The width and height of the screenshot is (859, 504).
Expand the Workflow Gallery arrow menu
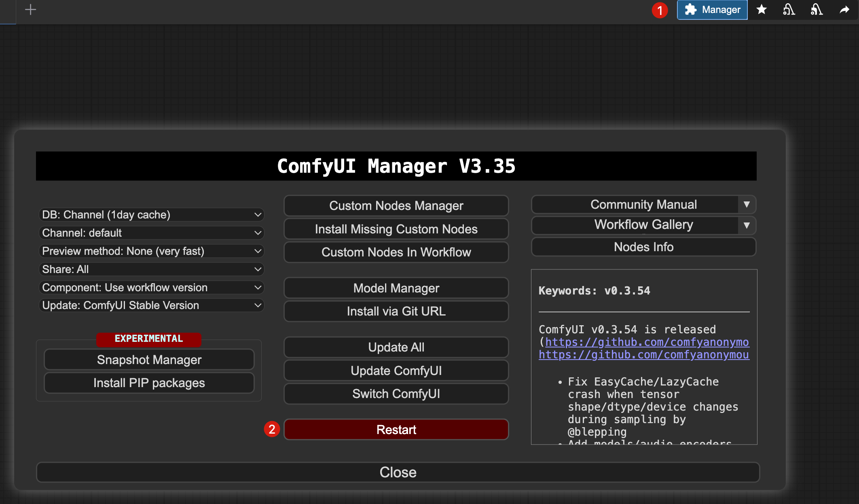[x=747, y=225]
